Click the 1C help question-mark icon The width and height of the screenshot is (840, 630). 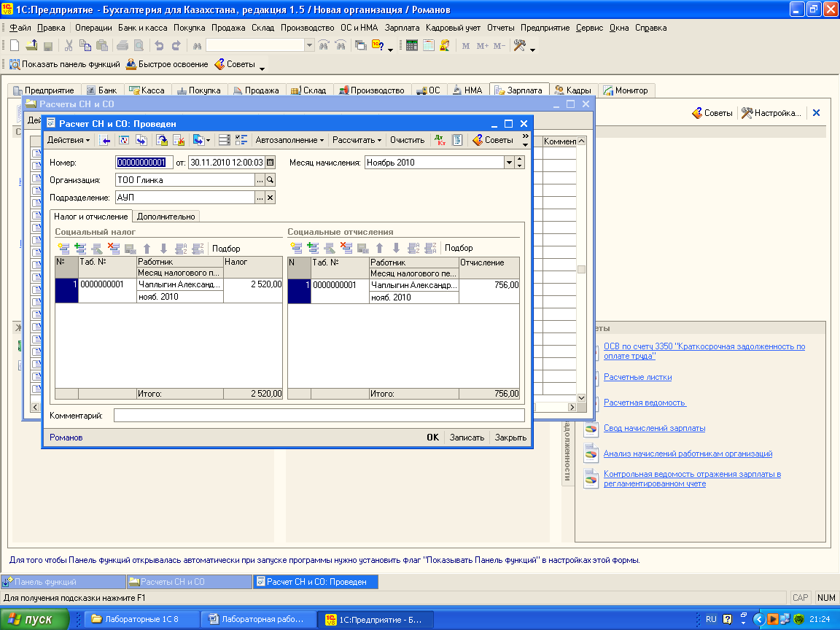[x=378, y=46]
